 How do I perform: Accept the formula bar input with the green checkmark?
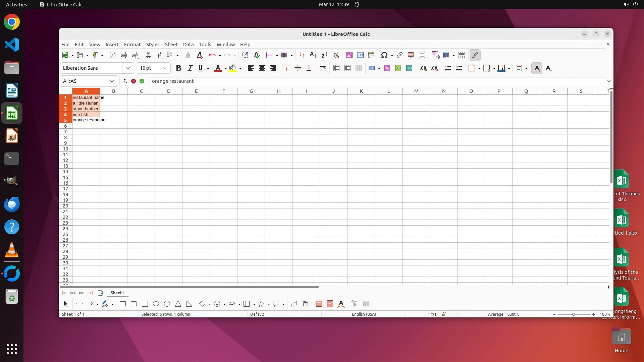pos(142,81)
